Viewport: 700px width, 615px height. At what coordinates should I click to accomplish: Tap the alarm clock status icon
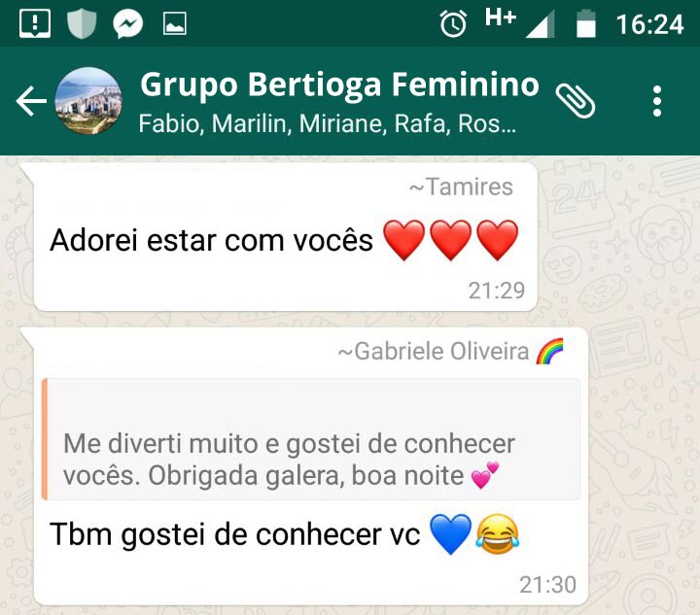pos(453,23)
